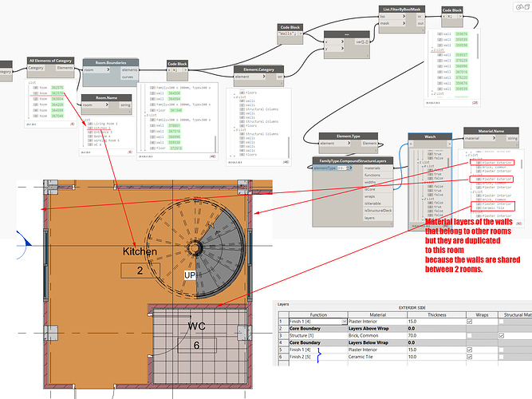Click the mask input port on FilterByBoolMask
532x399 pixels.
(392, 23)
